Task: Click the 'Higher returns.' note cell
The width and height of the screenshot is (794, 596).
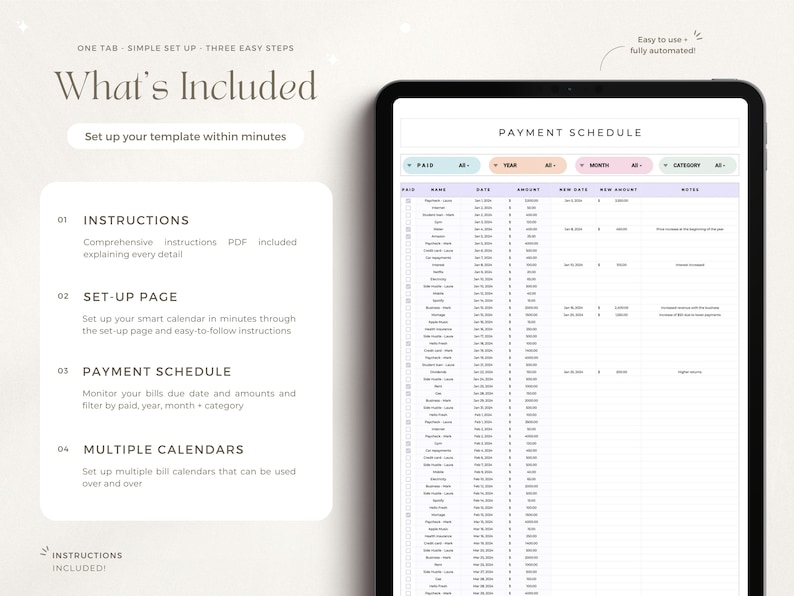Action: coord(690,372)
